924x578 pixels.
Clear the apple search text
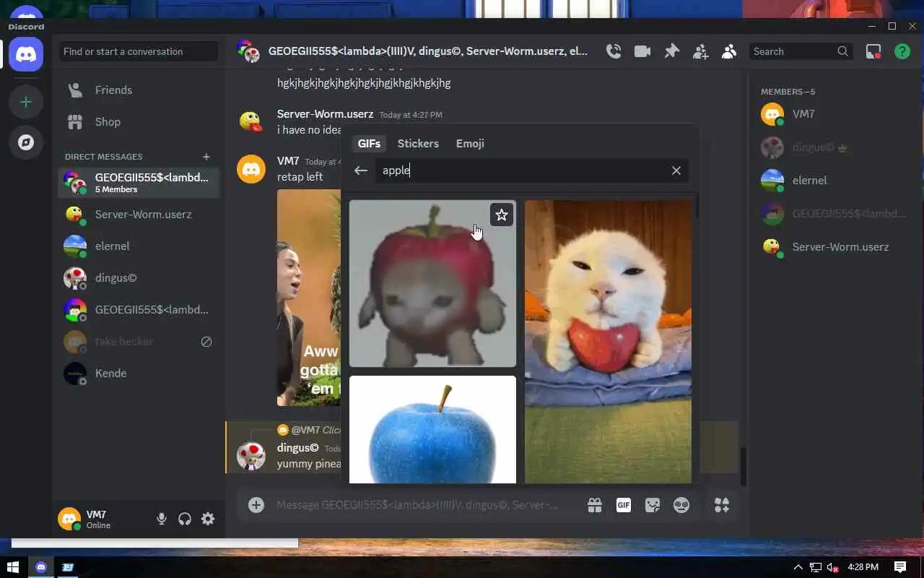point(676,171)
